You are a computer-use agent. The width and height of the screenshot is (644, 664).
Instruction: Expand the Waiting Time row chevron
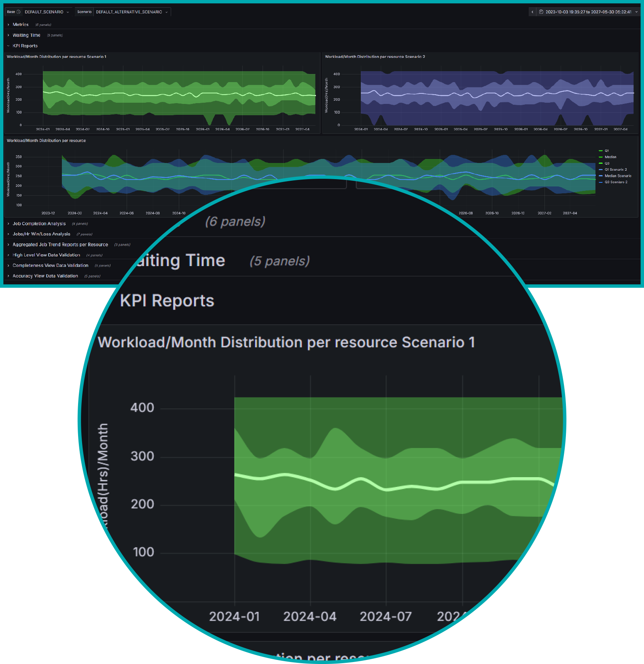pyautogui.click(x=8, y=35)
